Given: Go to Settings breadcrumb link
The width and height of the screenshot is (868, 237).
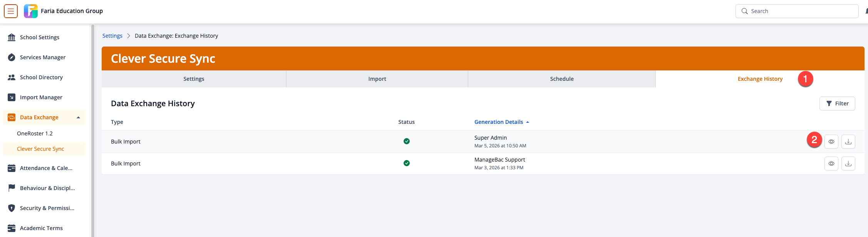Looking at the screenshot, I should (112, 36).
